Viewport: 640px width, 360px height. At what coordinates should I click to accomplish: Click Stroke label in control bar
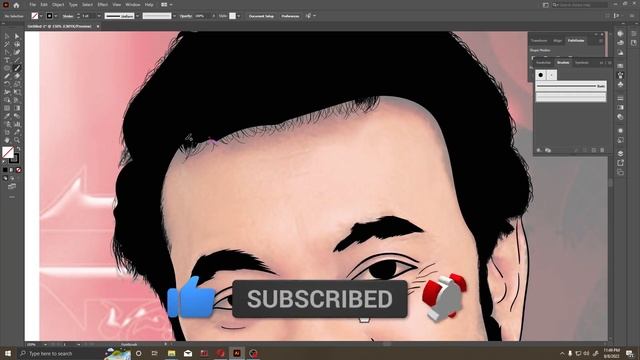click(68, 16)
